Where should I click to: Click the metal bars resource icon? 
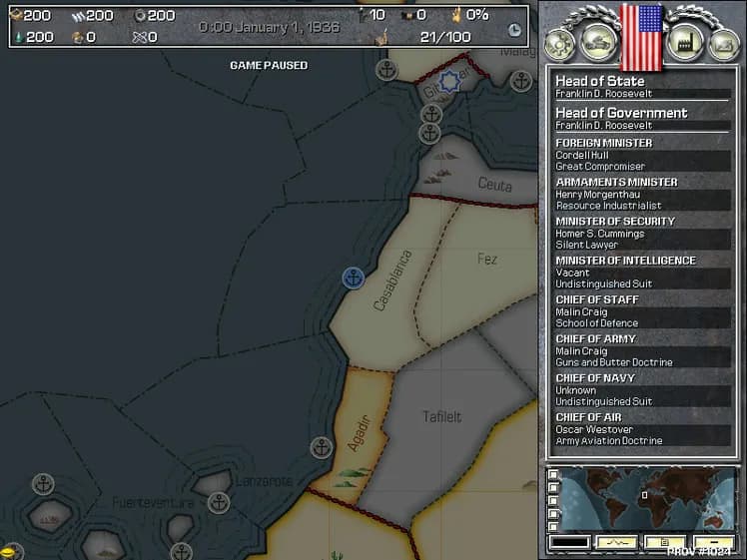tap(77, 16)
